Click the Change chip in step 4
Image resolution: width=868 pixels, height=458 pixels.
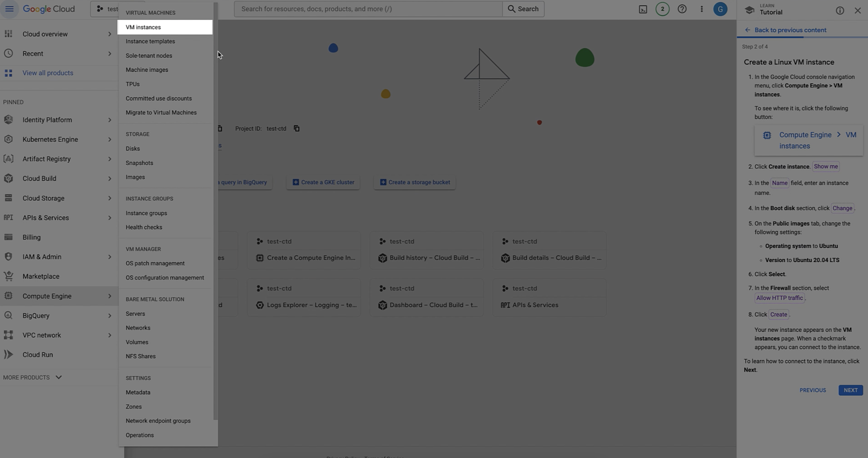pos(842,208)
